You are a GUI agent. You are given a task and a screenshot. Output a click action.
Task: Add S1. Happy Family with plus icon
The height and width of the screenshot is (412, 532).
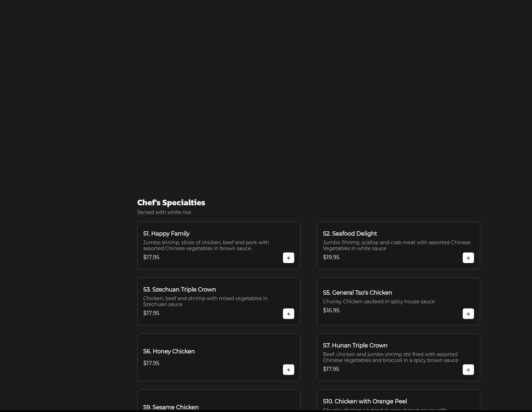click(289, 258)
